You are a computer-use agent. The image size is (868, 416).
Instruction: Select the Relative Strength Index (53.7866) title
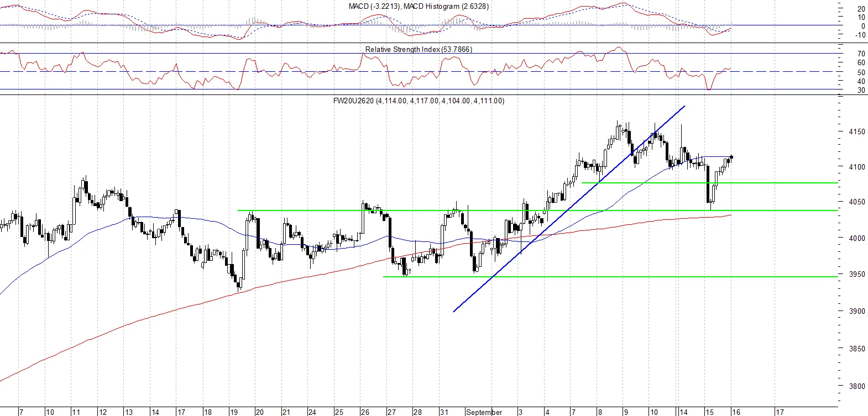(x=419, y=49)
